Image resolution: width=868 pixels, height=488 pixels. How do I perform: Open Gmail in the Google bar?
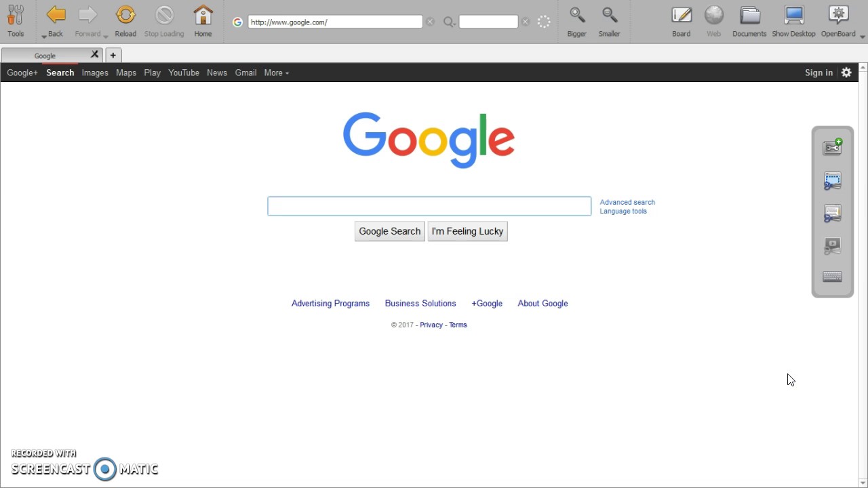[x=245, y=73]
